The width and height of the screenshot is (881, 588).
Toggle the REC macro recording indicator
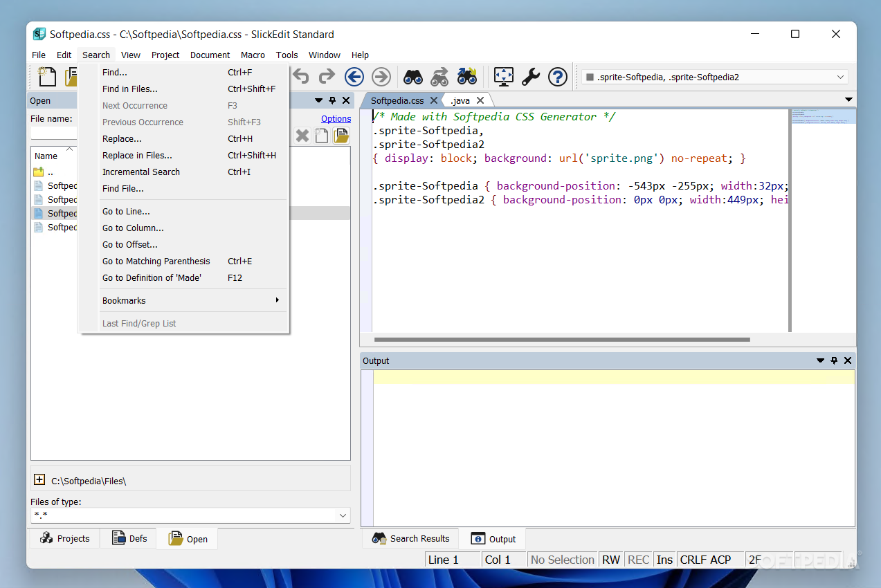638,560
